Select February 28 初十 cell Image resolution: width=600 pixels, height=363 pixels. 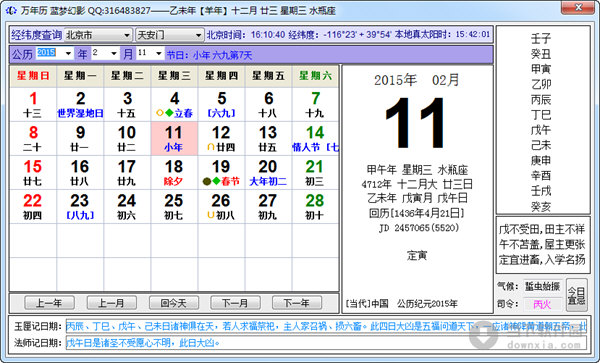(x=315, y=207)
